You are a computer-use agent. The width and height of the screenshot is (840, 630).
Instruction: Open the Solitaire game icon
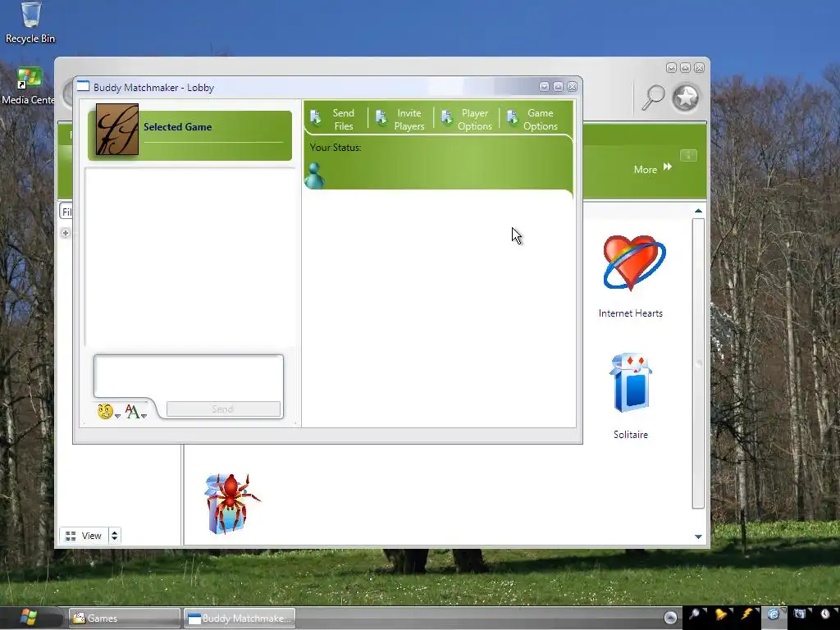point(630,383)
